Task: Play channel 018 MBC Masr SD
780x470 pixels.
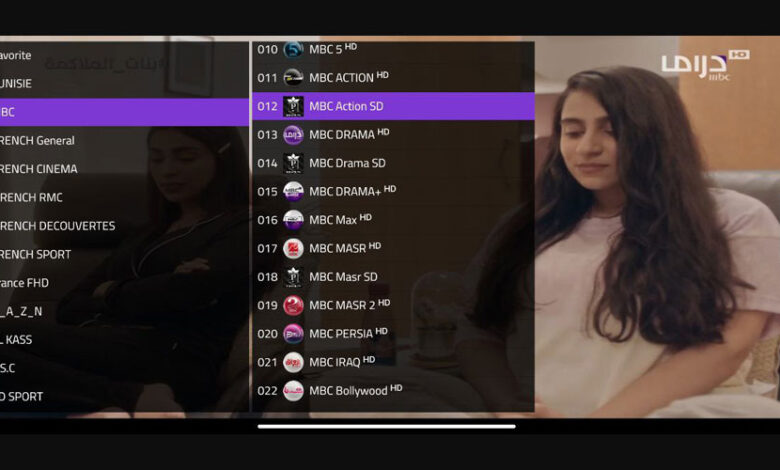Action: 393,277
